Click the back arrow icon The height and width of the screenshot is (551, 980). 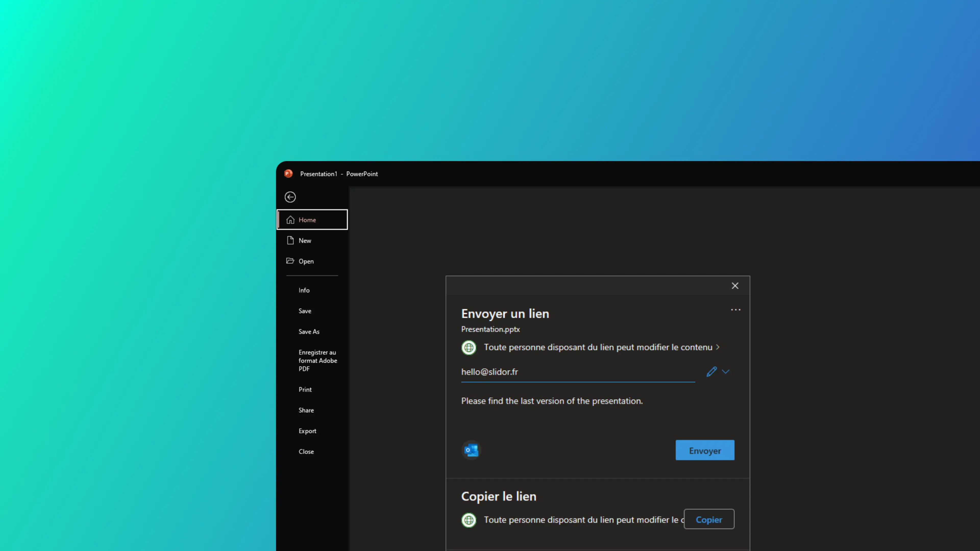pyautogui.click(x=290, y=197)
